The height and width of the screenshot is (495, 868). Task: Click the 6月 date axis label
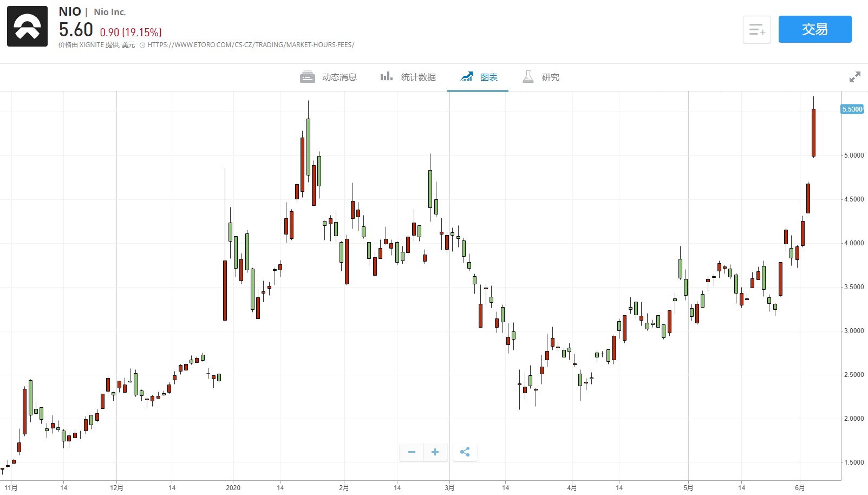click(x=800, y=487)
